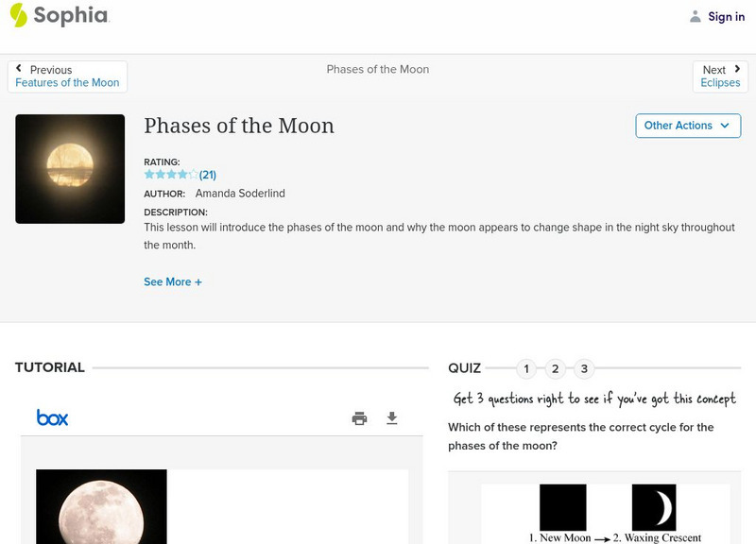Open the (21) ratings count link

click(x=208, y=175)
